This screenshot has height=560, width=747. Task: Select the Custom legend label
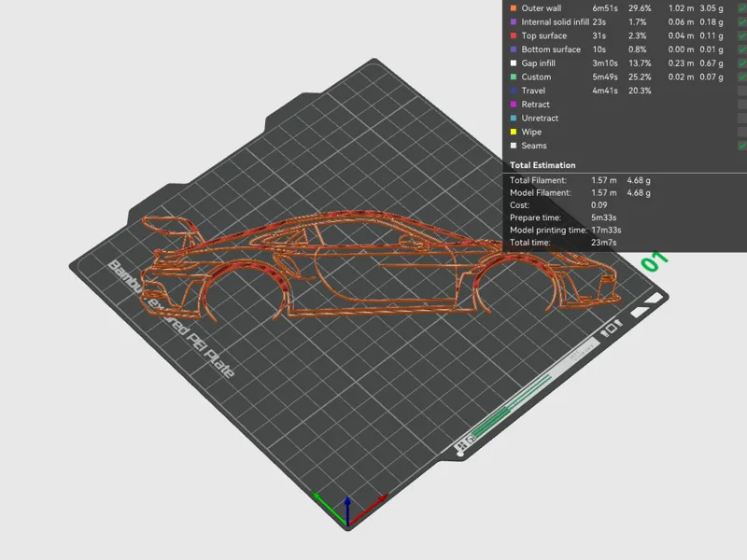[x=536, y=77]
